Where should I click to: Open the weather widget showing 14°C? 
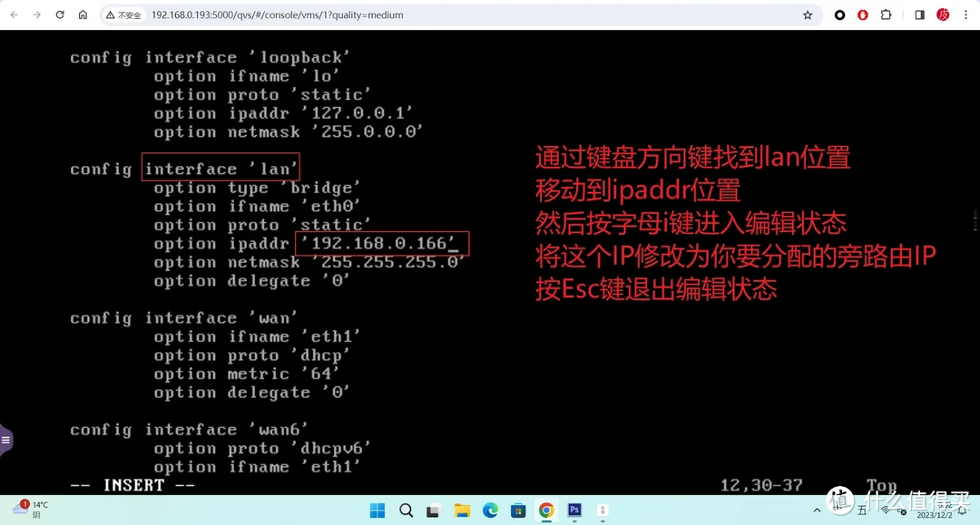(31, 510)
